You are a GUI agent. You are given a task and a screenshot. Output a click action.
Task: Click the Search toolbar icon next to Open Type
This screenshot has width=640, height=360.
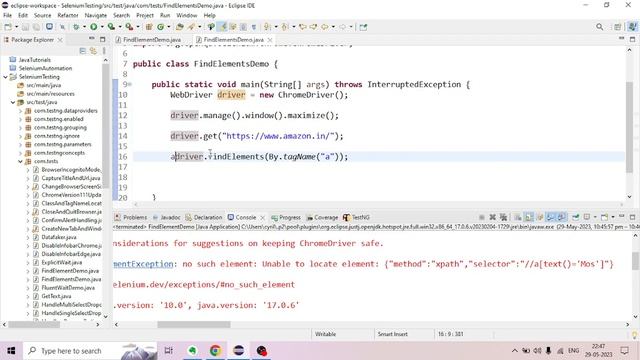pos(191,27)
